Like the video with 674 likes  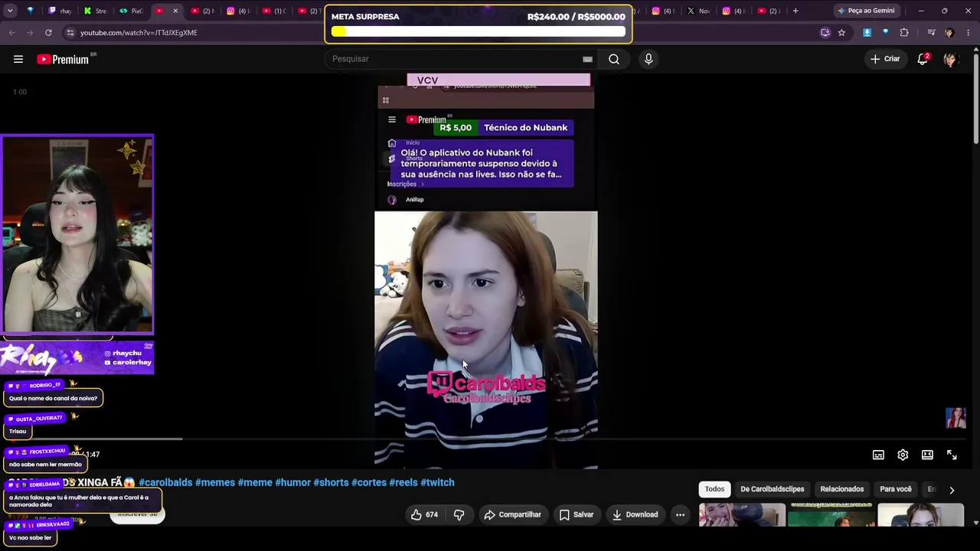click(425, 515)
